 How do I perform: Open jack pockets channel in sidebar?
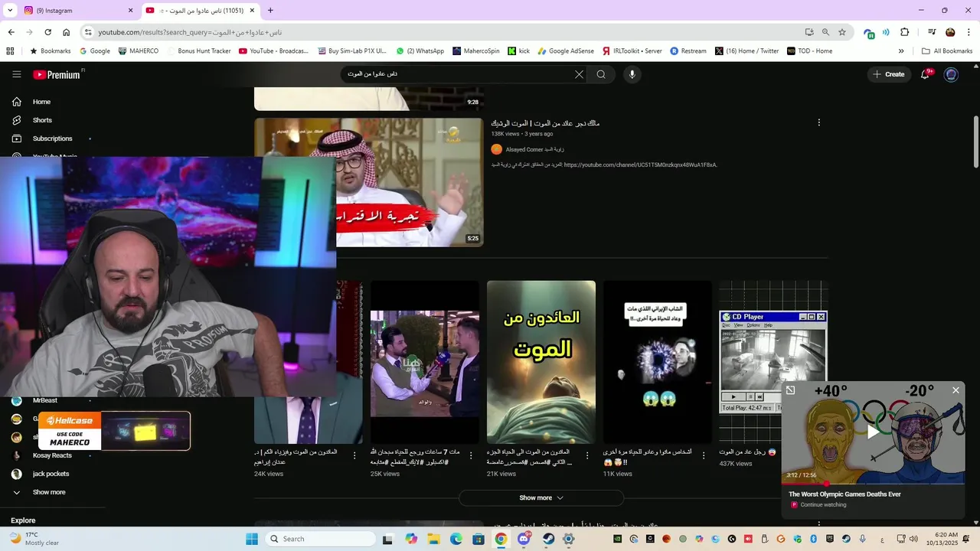(x=52, y=474)
